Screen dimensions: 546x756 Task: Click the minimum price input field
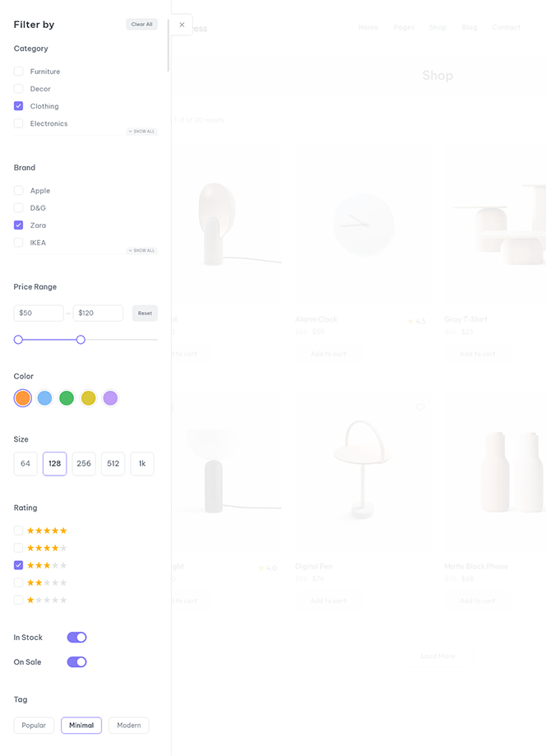pyautogui.click(x=39, y=313)
